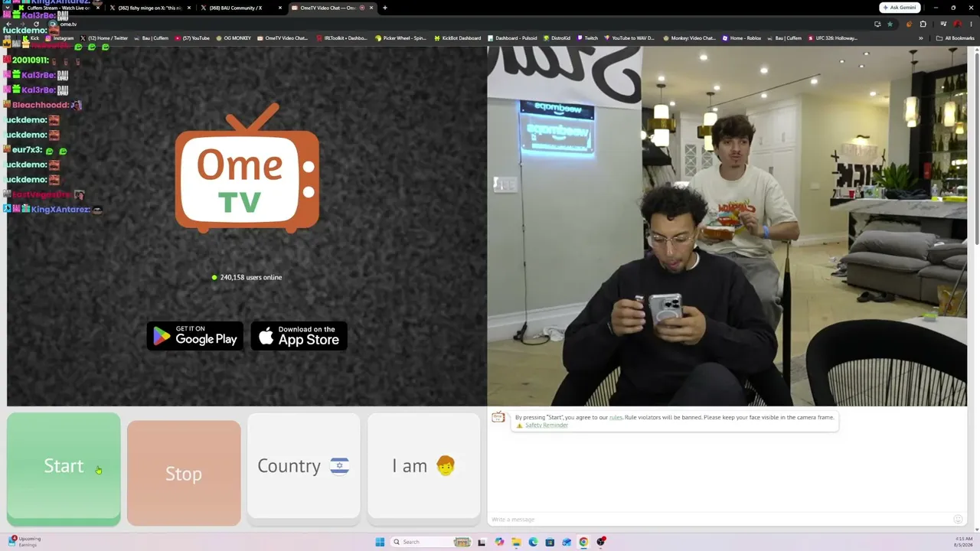Open the Safety Reminder link
Image resolution: width=980 pixels, height=551 pixels.
pos(547,425)
